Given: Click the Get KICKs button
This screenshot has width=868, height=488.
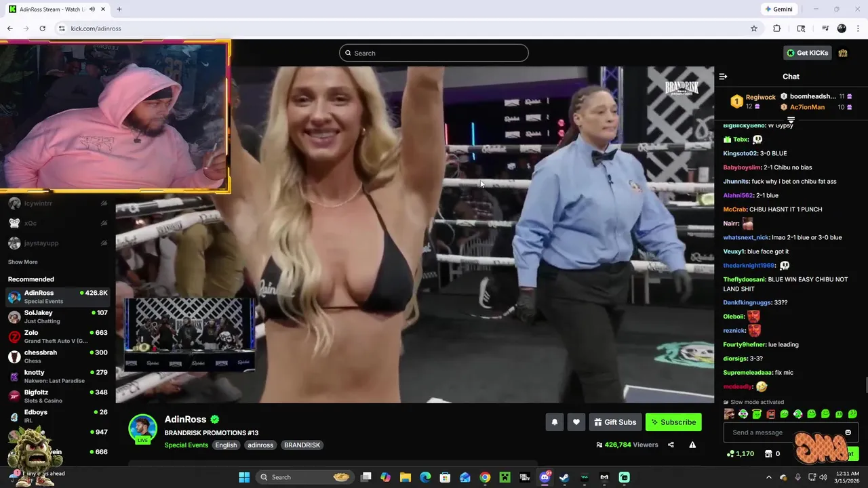Looking at the screenshot, I should tap(807, 53).
